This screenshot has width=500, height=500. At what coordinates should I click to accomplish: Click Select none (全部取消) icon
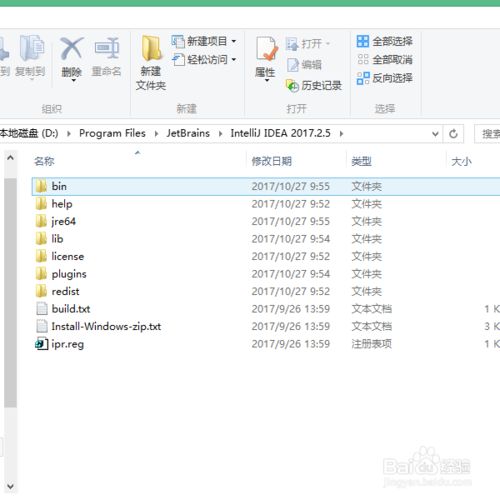click(363, 60)
